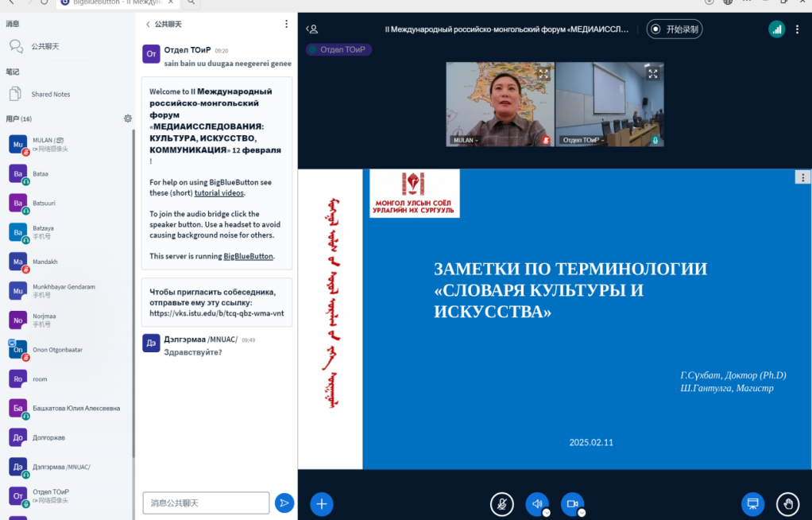Click the audio speaker button
812x520 pixels.
pos(538,504)
